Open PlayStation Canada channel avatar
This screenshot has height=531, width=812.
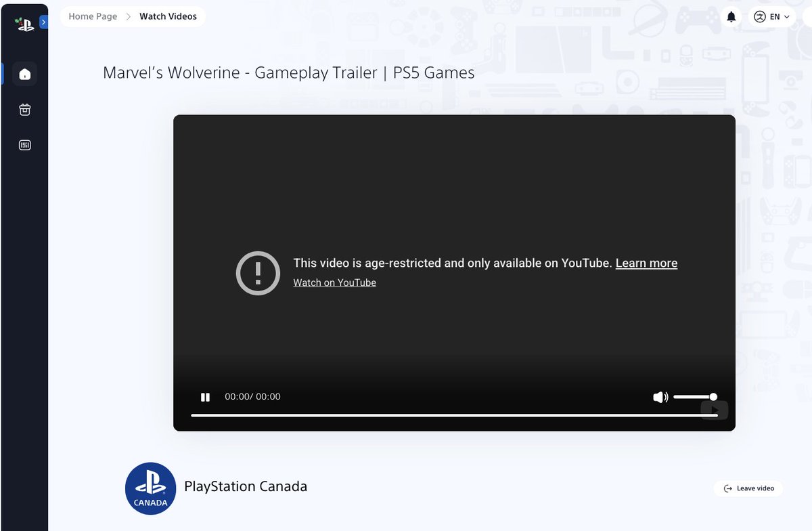pyautogui.click(x=151, y=488)
